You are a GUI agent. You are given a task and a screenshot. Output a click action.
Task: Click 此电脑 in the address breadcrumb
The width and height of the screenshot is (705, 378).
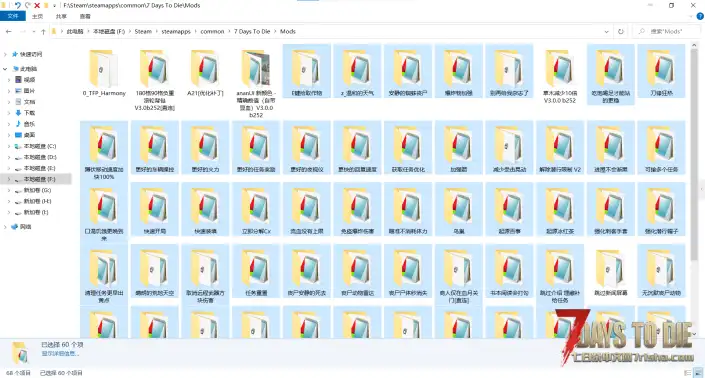(x=75, y=31)
